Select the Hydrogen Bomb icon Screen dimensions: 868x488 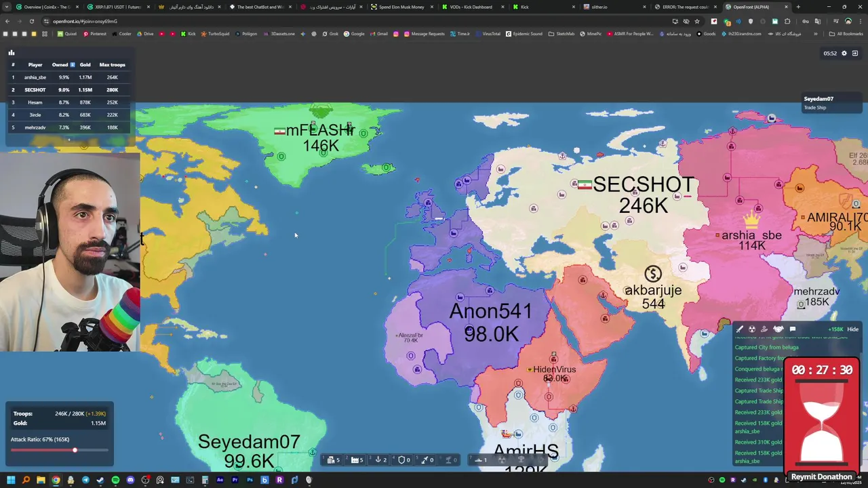click(521, 460)
